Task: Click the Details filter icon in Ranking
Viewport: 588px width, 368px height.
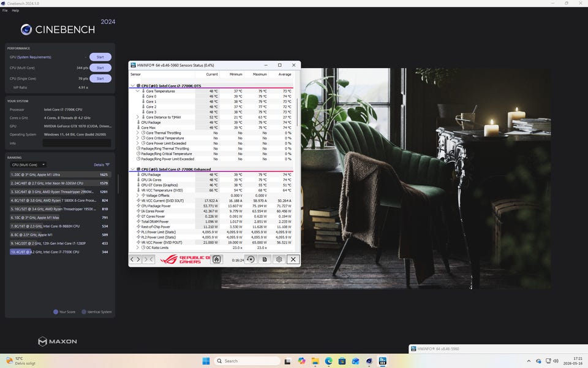Action: (108, 165)
